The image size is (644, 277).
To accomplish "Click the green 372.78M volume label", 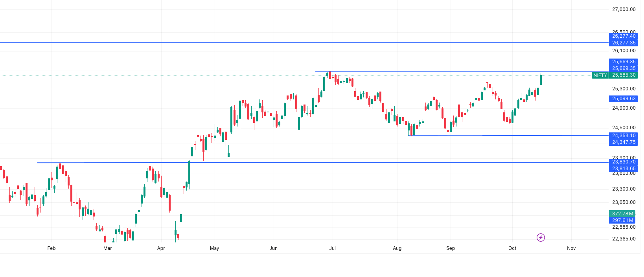I will tap(622, 214).
